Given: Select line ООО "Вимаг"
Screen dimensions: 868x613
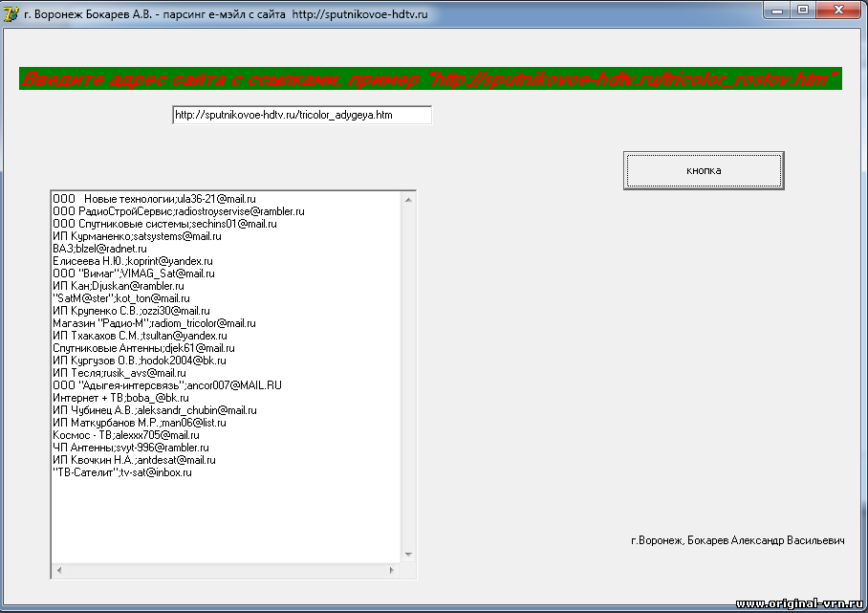Looking at the screenshot, I should pos(134,274).
